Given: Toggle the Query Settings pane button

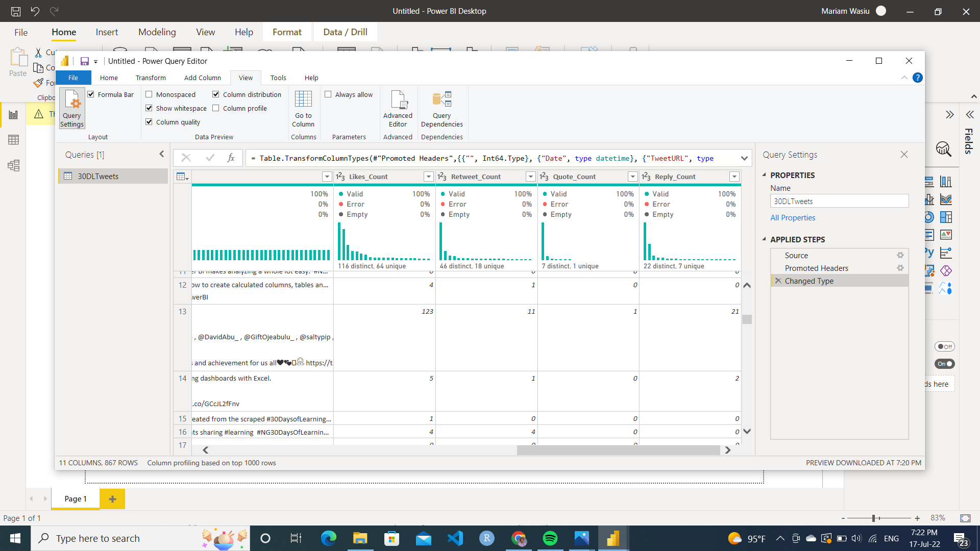Looking at the screenshot, I should [x=72, y=109].
